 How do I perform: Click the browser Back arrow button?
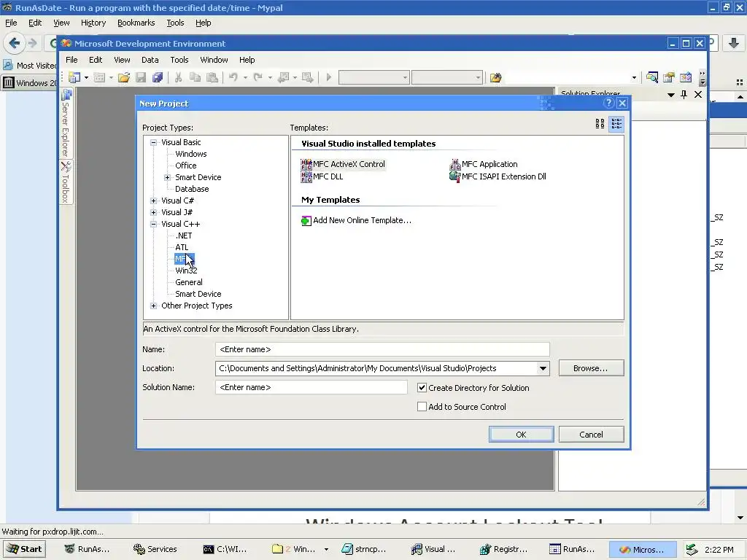[x=15, y=43]
